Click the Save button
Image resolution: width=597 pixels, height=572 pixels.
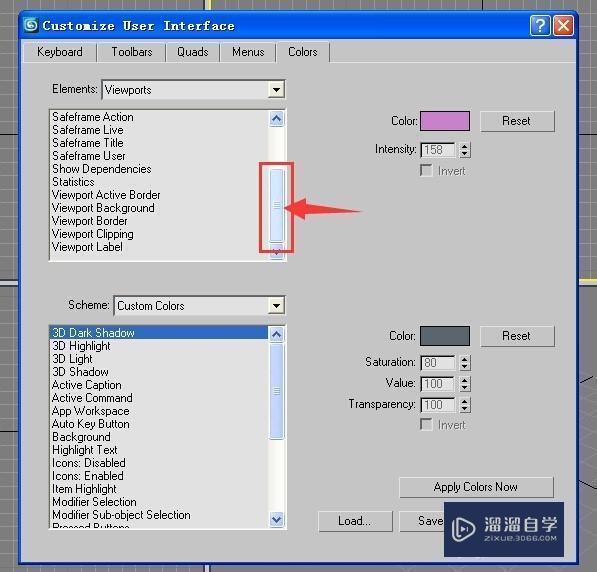[x=422, y=521]
